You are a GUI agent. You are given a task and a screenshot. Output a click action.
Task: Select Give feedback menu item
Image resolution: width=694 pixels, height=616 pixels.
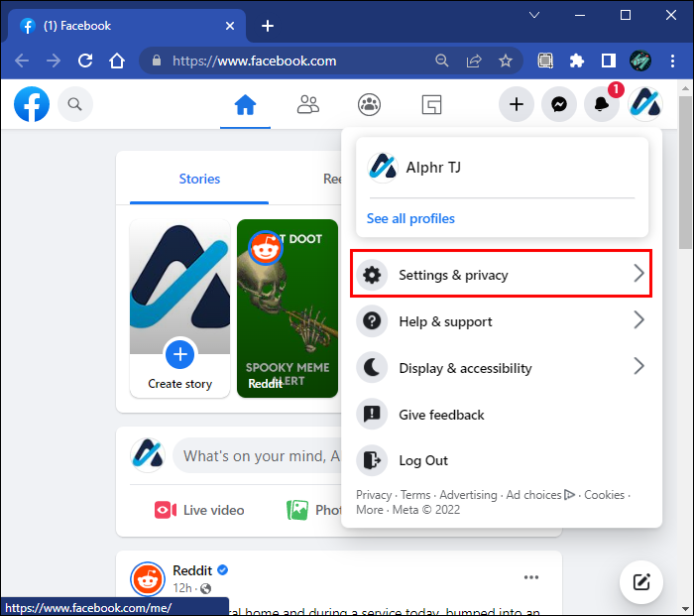coord(501,414)
